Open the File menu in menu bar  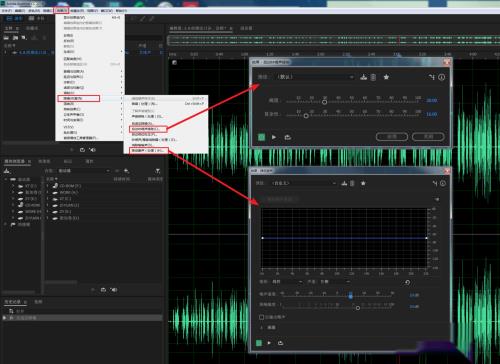(x=7, y=11)
